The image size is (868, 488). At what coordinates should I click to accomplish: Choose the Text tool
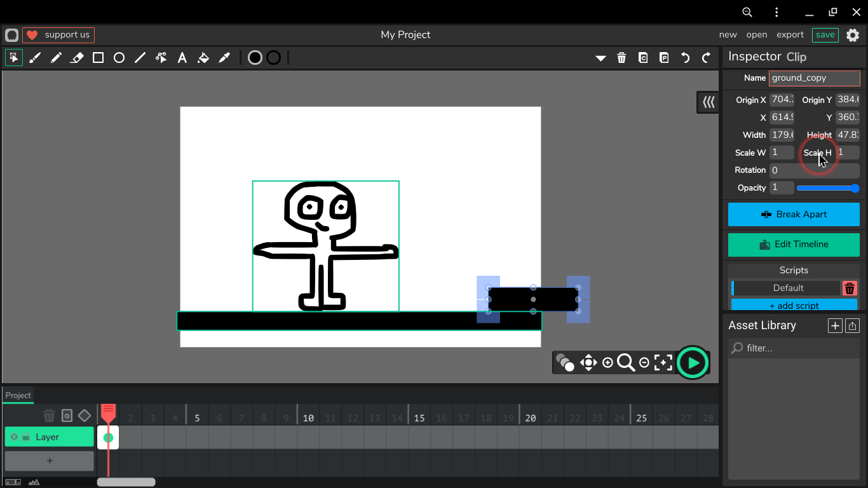(x=182, y=58)
